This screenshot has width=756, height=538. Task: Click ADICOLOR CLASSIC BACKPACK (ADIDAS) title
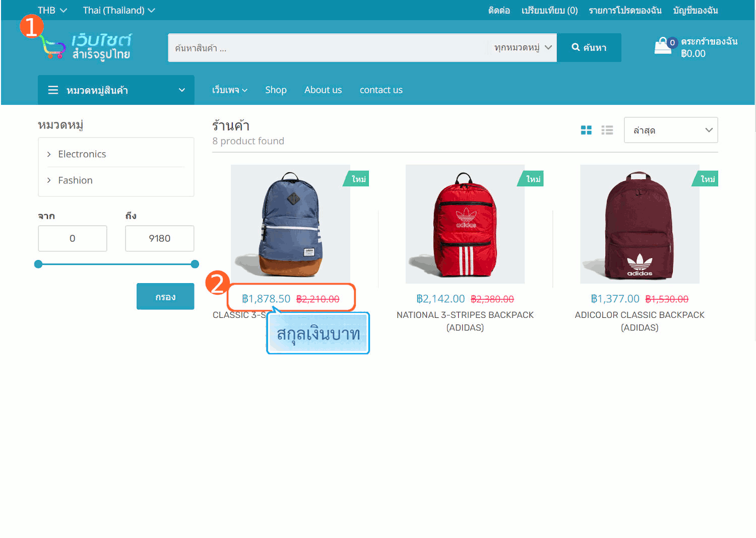(x=640, y=321)
